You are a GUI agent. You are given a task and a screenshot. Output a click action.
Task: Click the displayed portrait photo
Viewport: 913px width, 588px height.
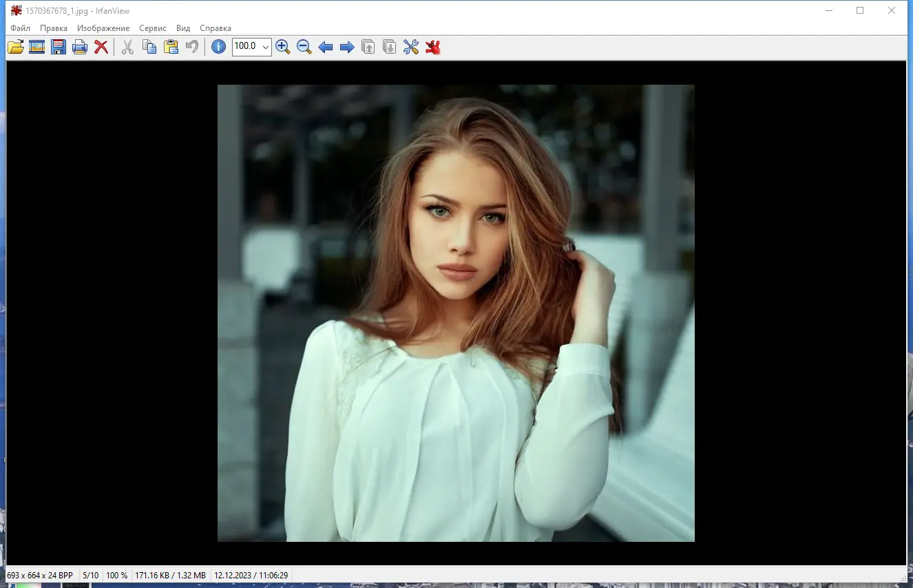click(x=456, y=313)
